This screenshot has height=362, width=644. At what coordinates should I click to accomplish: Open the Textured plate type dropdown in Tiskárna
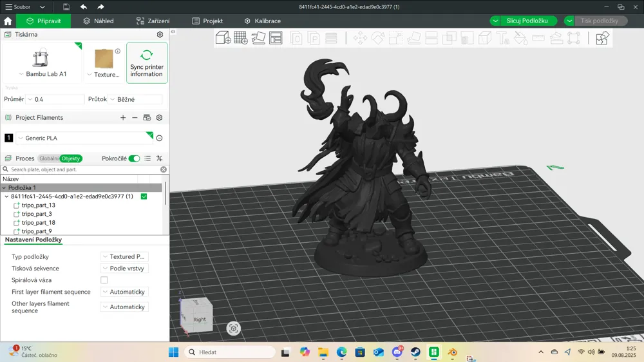(104, 74)
